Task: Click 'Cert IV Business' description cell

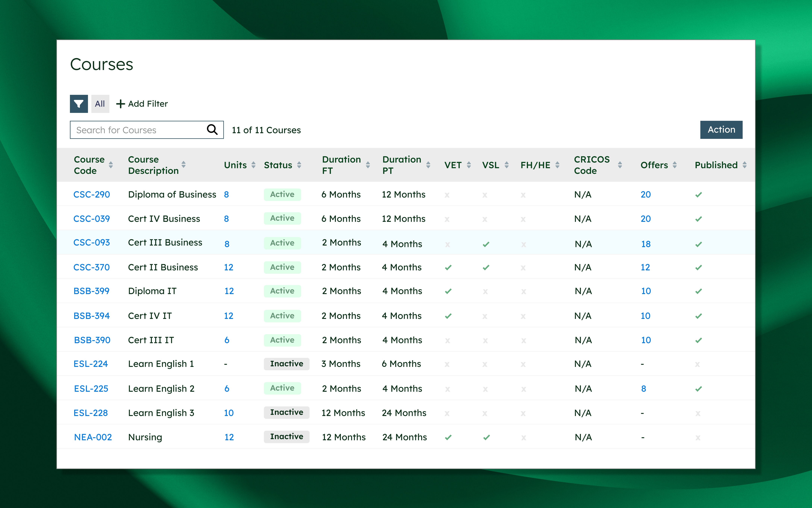Action: click(x=164, y=219)
